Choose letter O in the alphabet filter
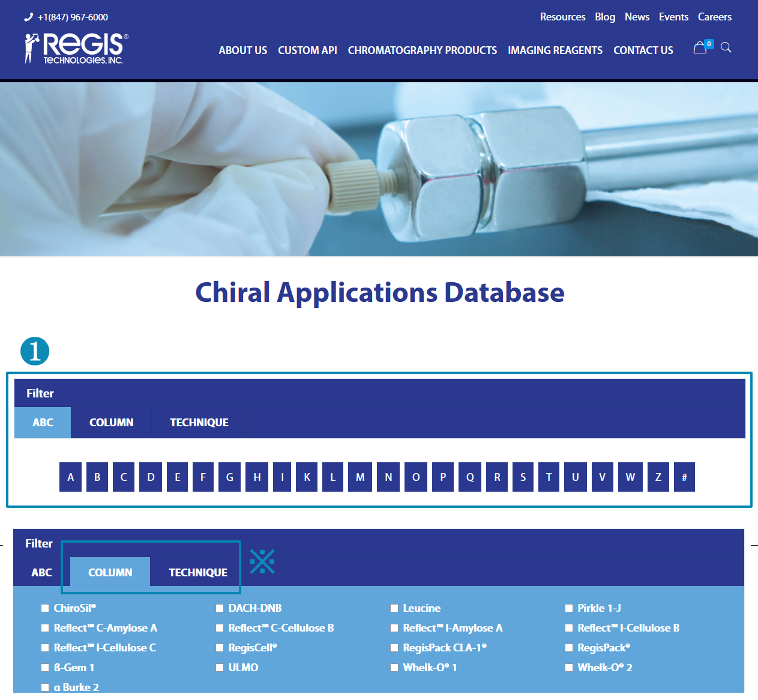Image resolution: width=758 pixels, height=700 pixels. (x=416, y=477)
